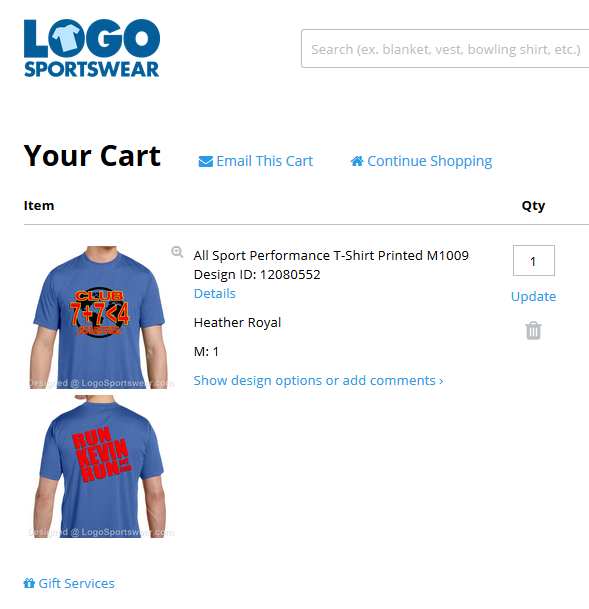
Task: Click the quantity input box
Action: pos(533,261)
